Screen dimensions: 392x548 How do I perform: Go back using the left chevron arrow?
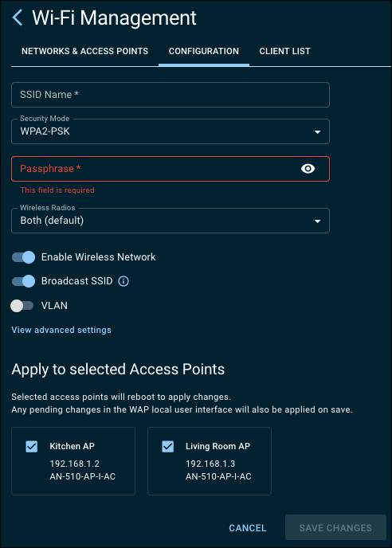18,18
